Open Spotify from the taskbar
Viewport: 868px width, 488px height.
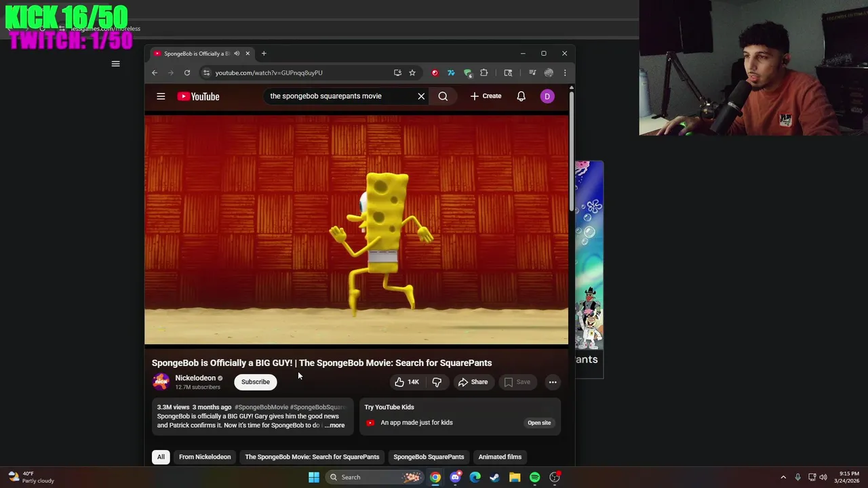point(534,477)
